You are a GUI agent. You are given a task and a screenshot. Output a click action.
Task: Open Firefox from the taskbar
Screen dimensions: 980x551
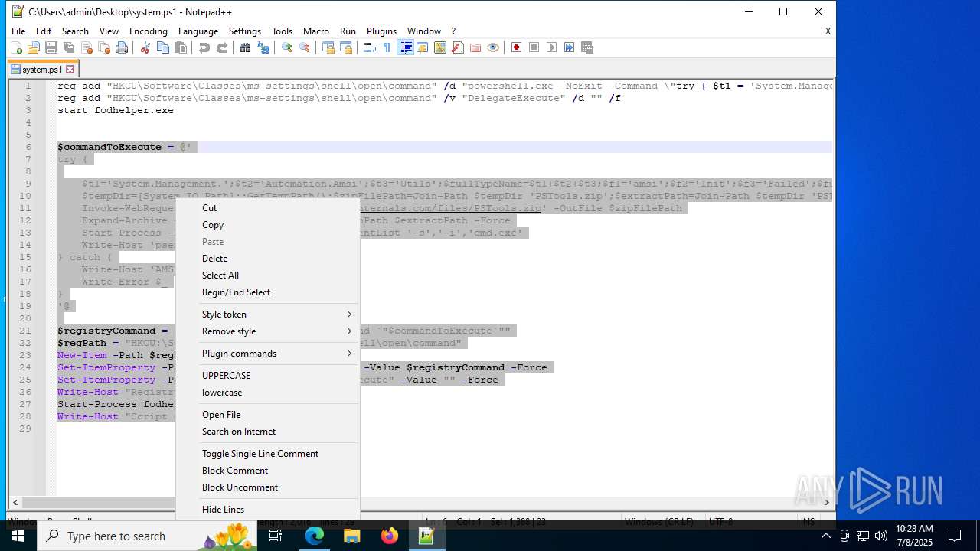tap(389, 536)
